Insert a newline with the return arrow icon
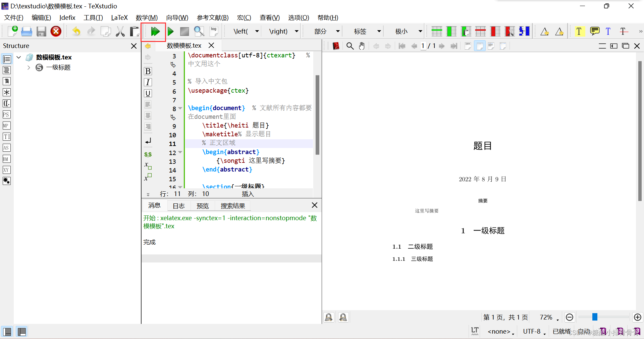The width and height of the screenshot is (644, 339). click(x=148, y=141)
